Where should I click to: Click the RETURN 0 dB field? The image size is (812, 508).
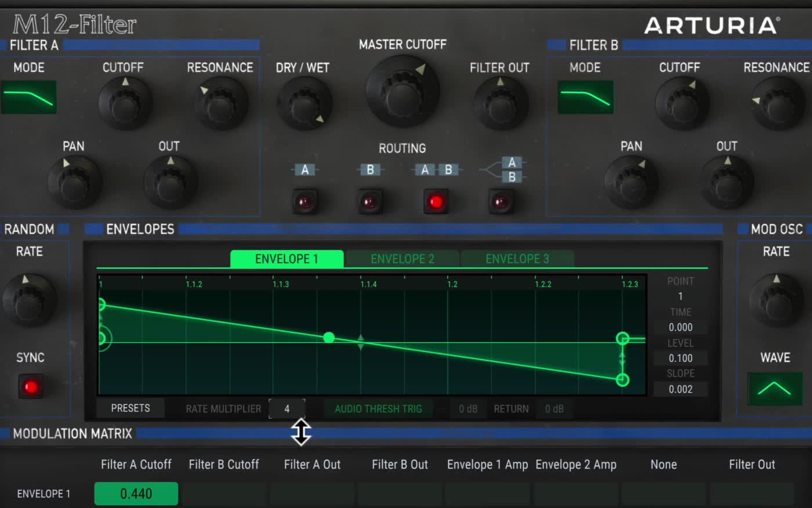[x=554, y=409]
